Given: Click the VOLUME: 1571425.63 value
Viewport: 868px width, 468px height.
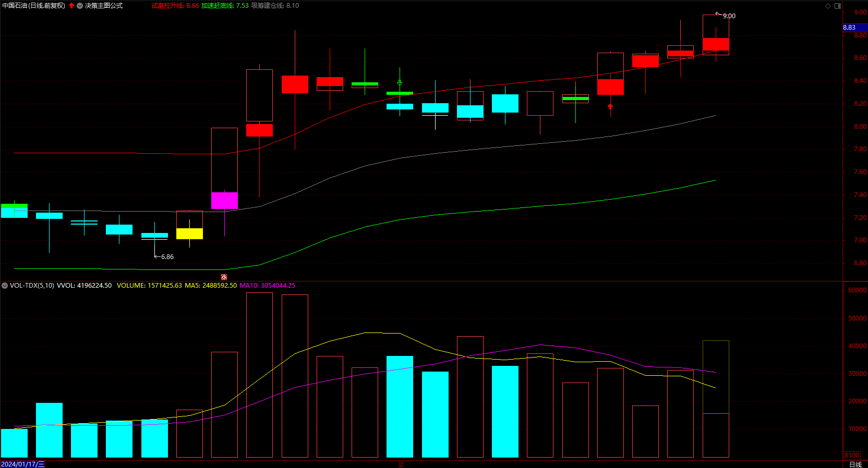Looking at the screenshot, I should click(149, 286).
